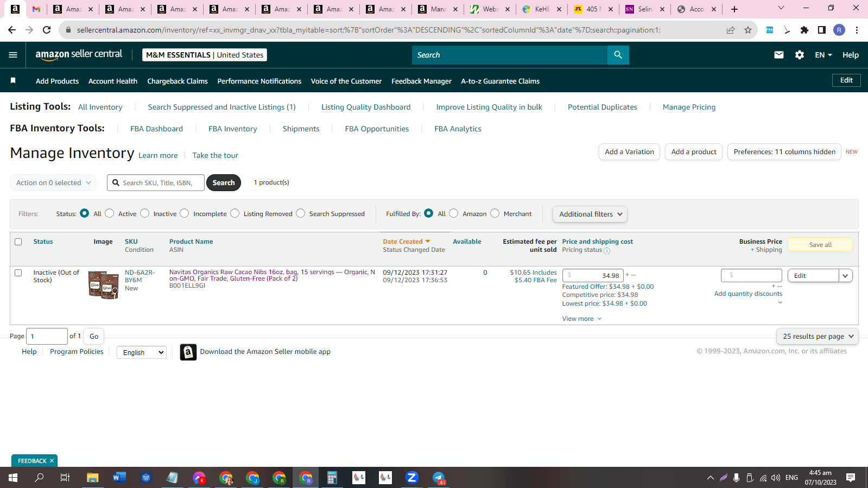Switch to the KeHE browser tab
868x488 pixels.
542,9
